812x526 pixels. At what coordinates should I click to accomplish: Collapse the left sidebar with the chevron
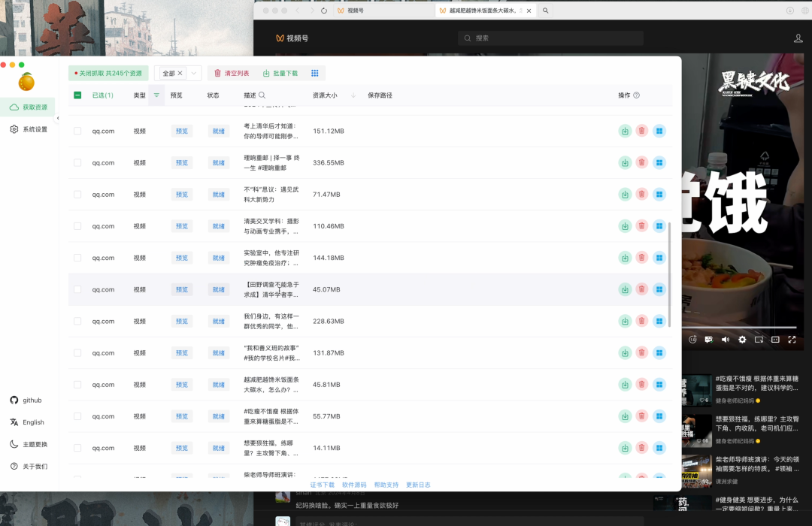58,118
